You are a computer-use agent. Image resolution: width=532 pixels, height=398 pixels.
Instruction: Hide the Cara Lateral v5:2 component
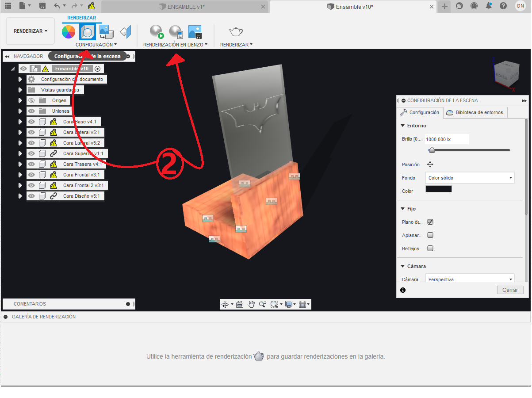[31, 143]
